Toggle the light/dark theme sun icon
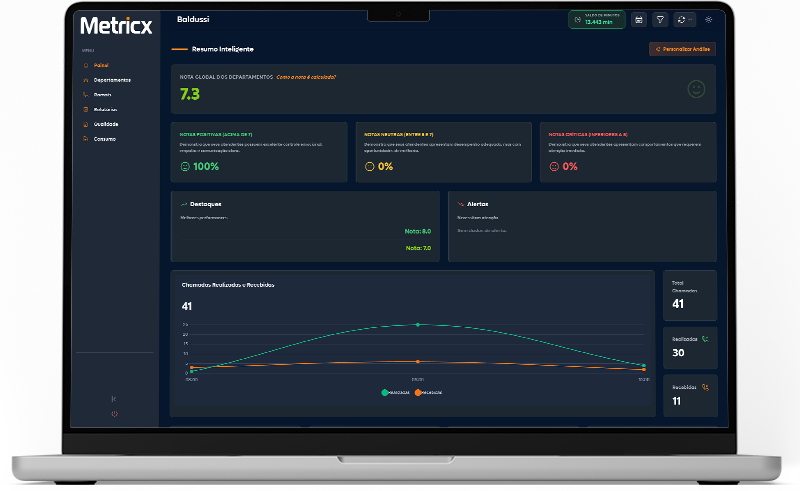The width and height of the screenshot is (800, 491). (x=709, y=19)
